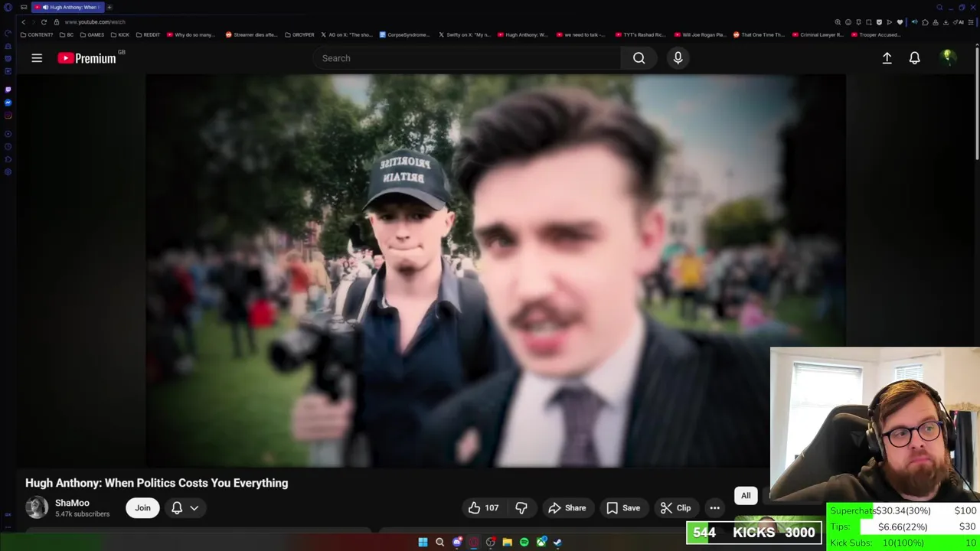Open history clock icon in sidebar
Image resolution: width=980 pixels, height=551 pixels.
click(8, 146)
